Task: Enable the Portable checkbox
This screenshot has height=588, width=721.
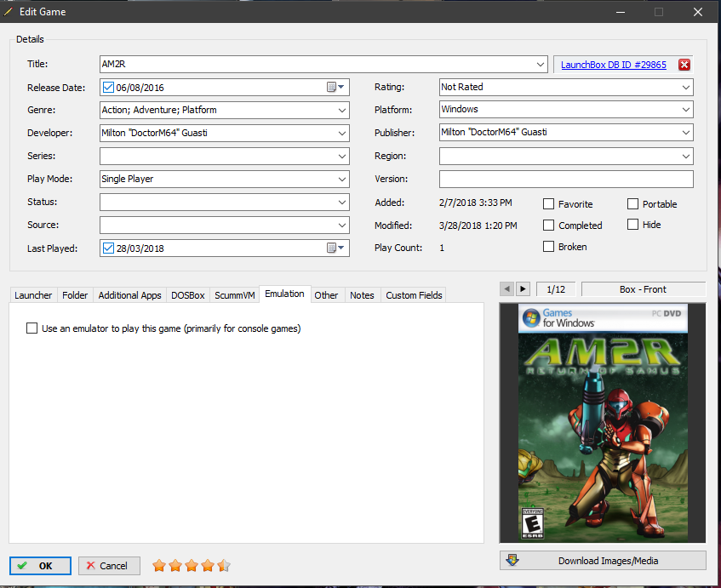Action: click(632, 203)
